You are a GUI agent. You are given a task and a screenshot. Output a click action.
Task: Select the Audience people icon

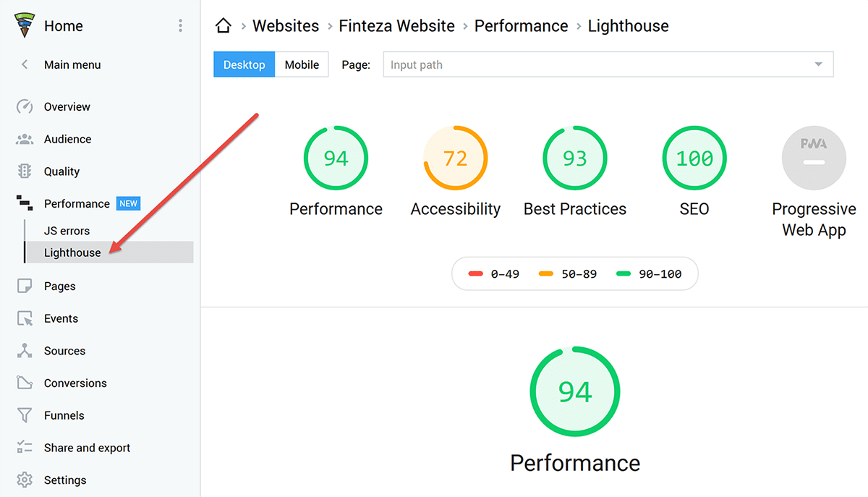pos(25,139)
